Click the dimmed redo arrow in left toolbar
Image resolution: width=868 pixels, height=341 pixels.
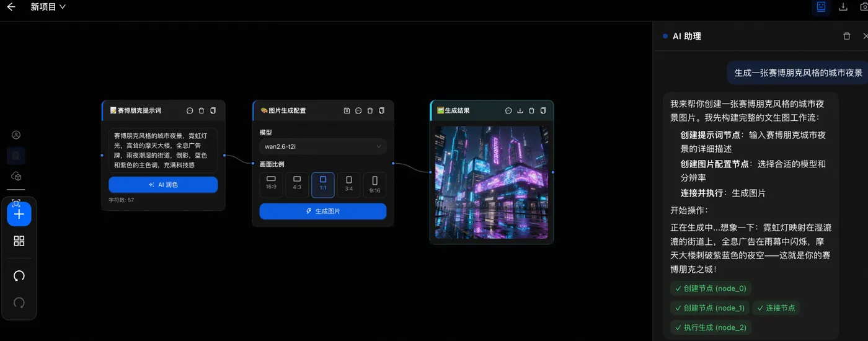coord(19,303)
